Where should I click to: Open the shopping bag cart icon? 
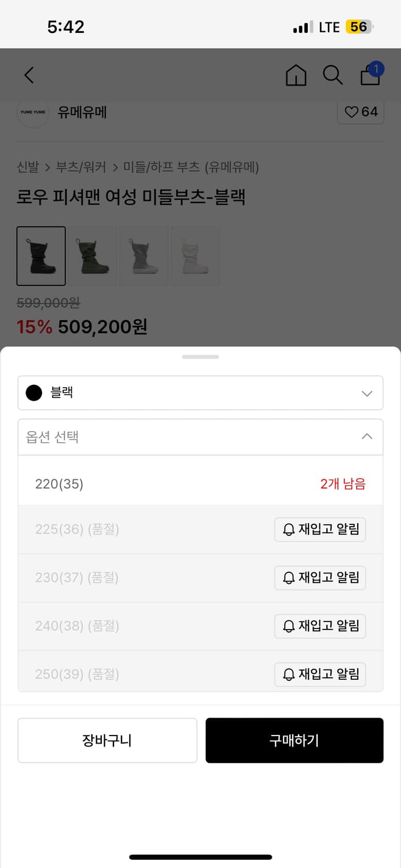click(370, 75)
